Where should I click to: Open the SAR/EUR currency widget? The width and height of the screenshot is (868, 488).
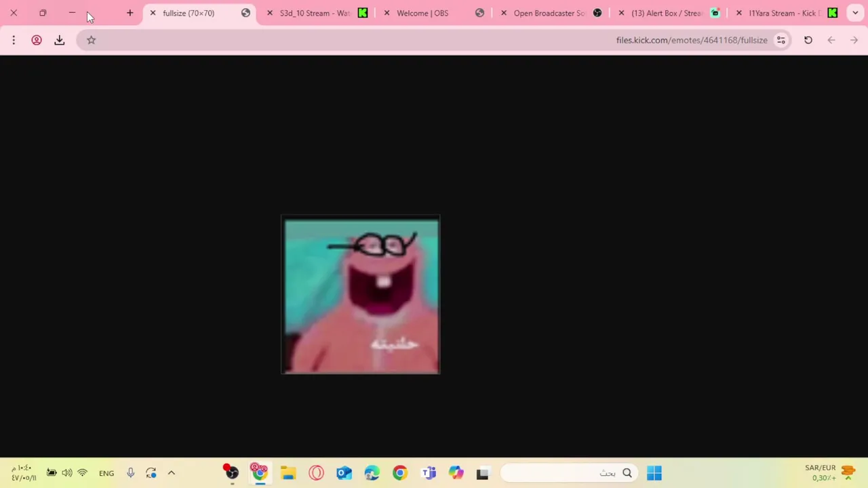click(x=830, y=472)
